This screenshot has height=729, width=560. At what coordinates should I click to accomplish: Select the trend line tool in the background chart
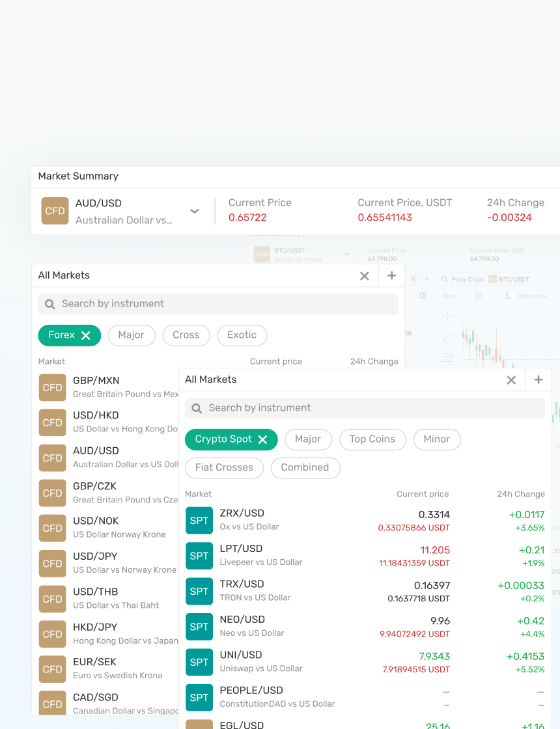coord(447,337)
